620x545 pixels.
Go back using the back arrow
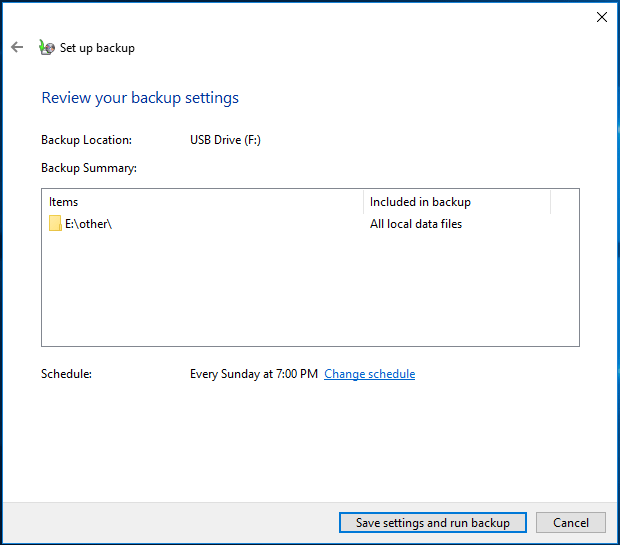pos(17,47)
